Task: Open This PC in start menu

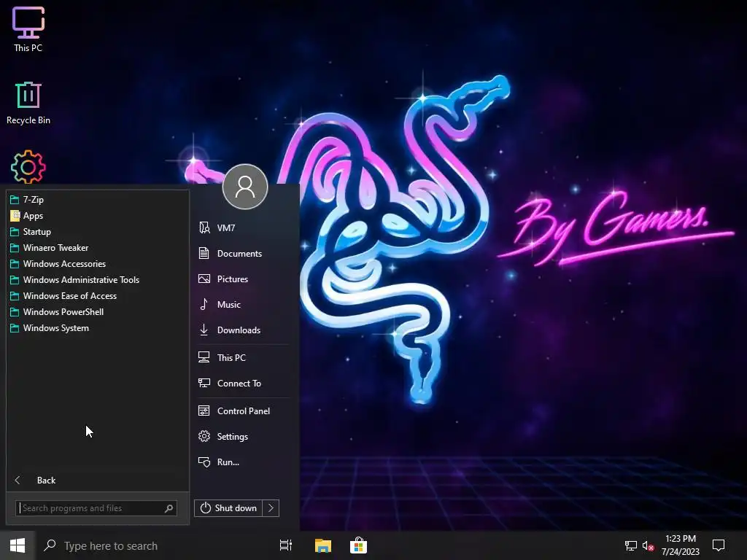Action: 242,357
